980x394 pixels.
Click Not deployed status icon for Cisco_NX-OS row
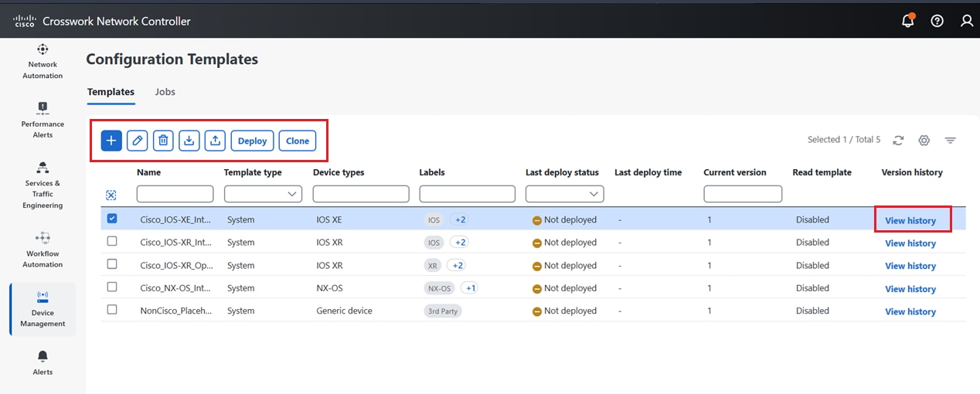point(537,288)
